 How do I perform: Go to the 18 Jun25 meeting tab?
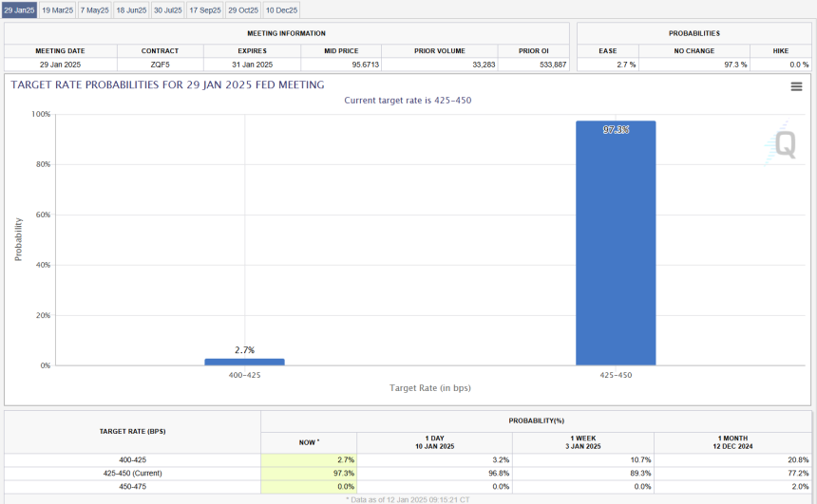pyautogui.click(x=132, y=9)
